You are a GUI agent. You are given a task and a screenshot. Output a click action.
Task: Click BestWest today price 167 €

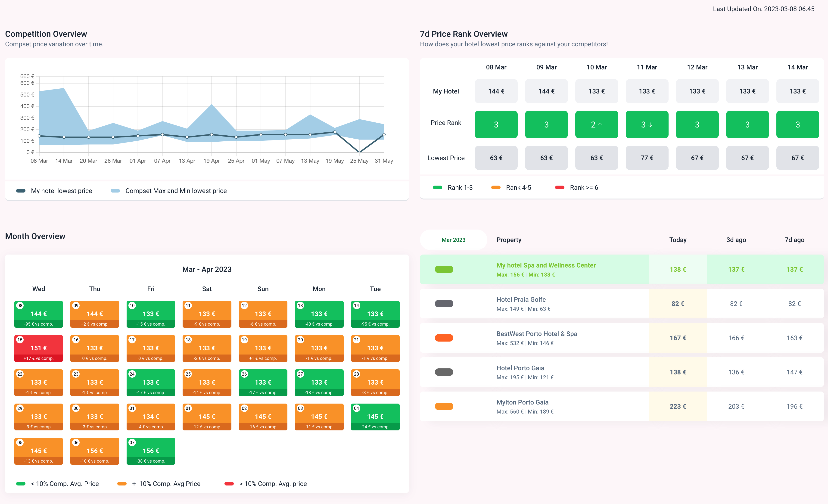click(x=677, y=338)
